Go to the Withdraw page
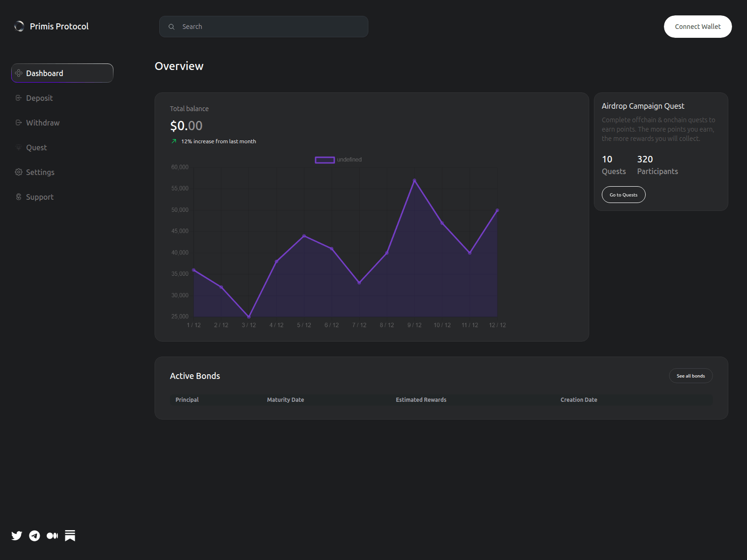This screenshot has width=747, height=560. (x=62, y=123)
